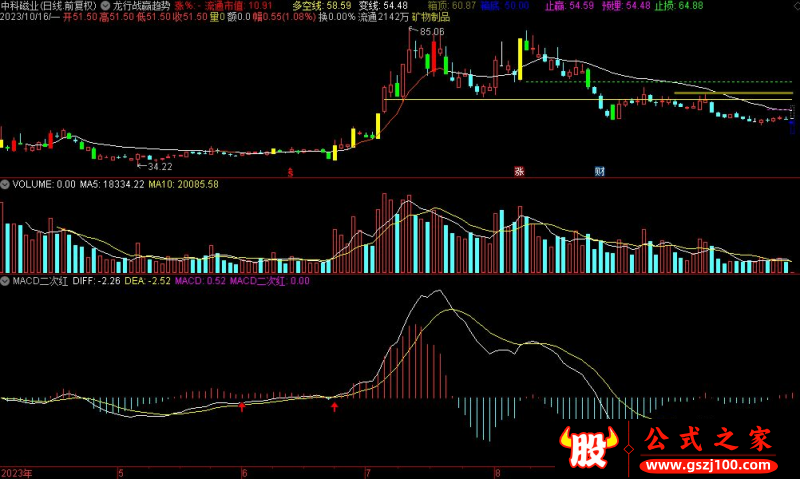Click month 8 on the time axis
This screenshot has height=479, width=800.
pos(497,473)
